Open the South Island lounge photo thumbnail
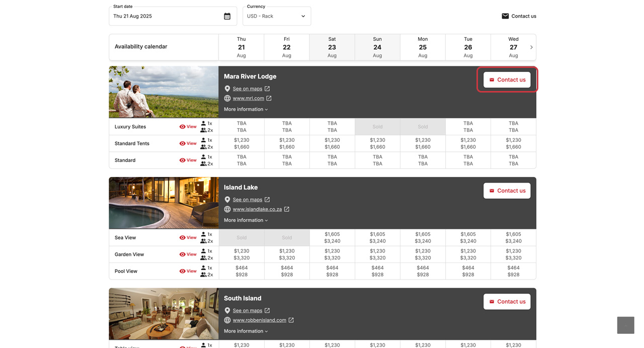 (x=164, y=314)
